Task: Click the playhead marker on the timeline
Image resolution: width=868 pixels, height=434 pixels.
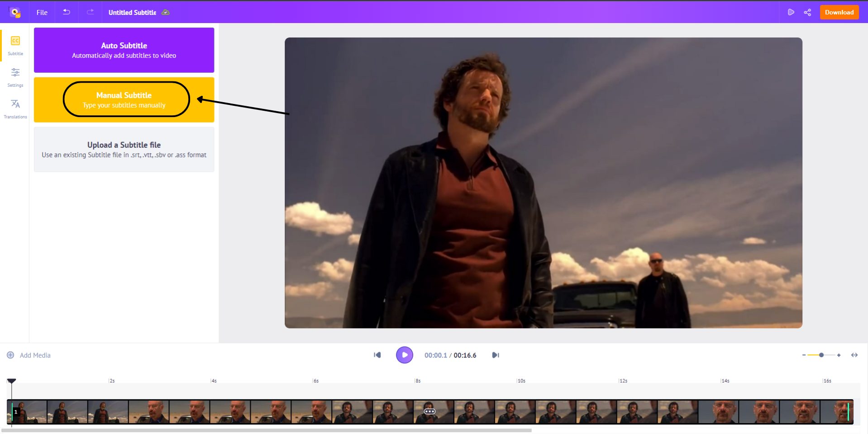Action: 12,381
